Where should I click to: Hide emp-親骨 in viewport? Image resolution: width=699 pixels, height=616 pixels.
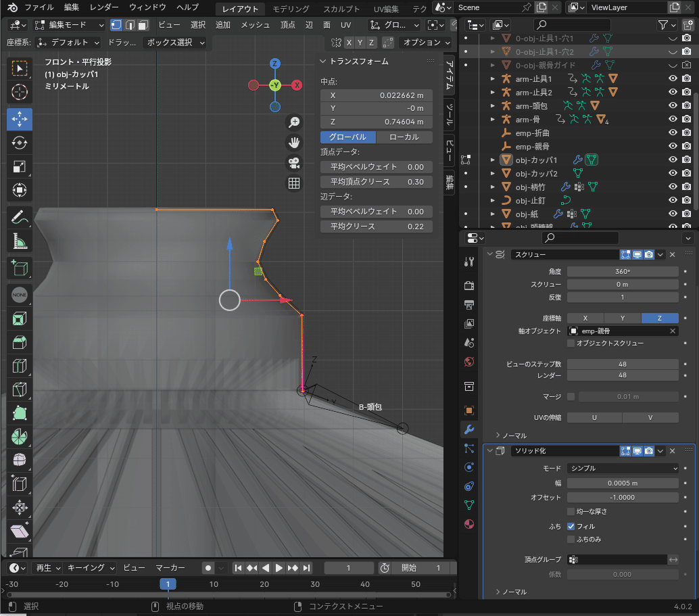pyautogui.click(x=673, y=146)
